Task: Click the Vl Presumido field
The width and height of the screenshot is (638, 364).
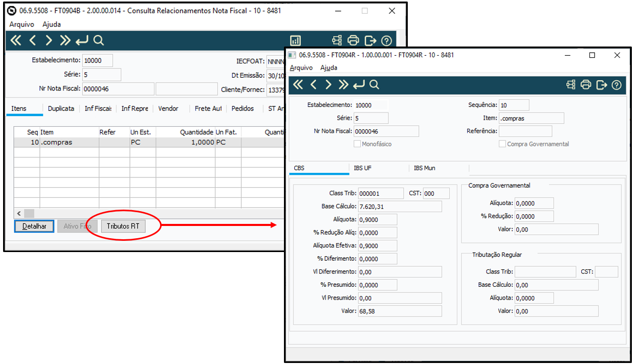Action: [x=400, y=298]
